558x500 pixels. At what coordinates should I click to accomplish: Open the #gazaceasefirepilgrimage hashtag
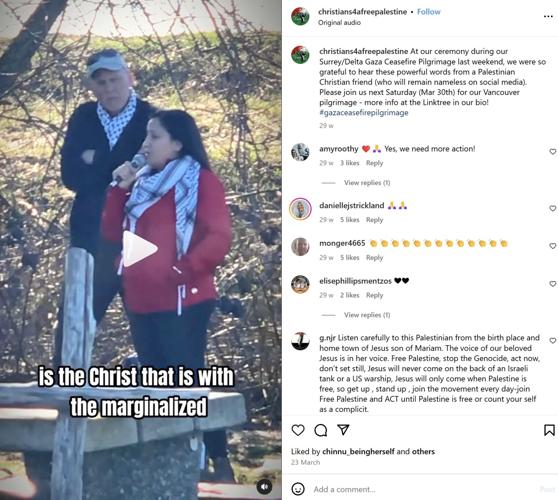[x=364, y=113]
